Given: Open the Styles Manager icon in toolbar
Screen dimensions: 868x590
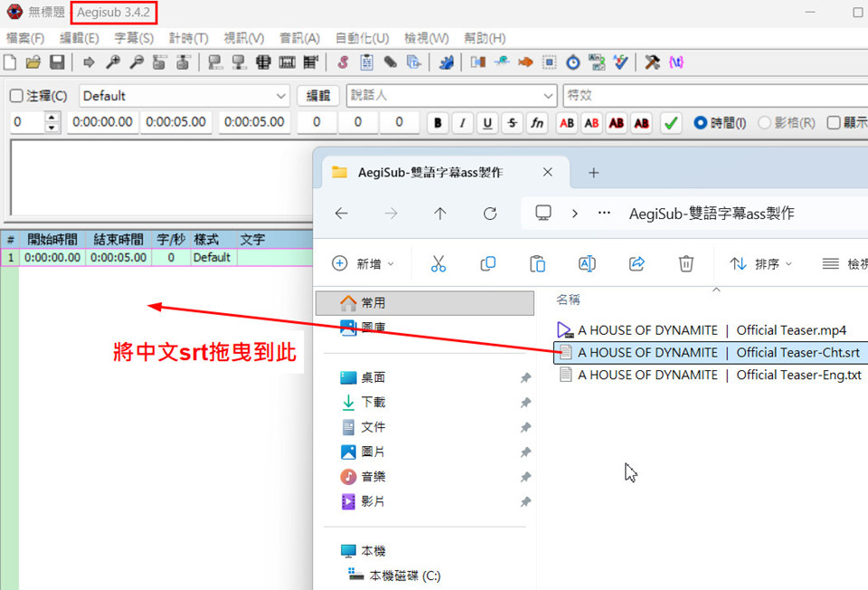Looking at the screenshot, I should [x=343, y=62].
